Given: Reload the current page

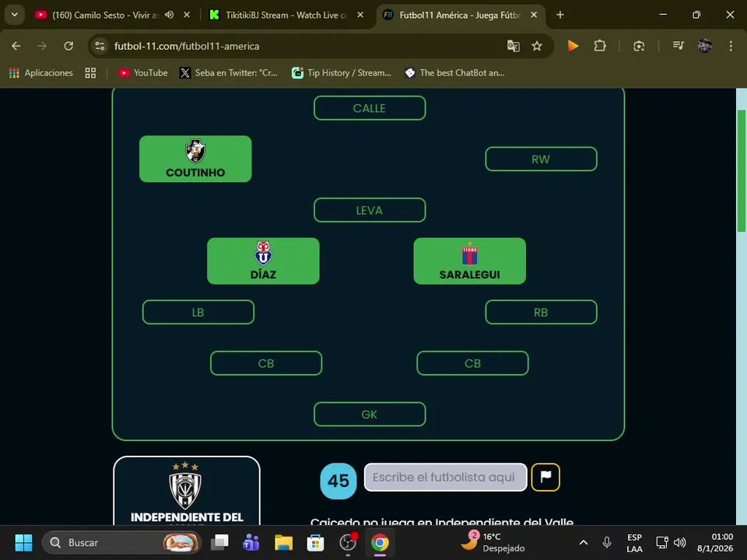Looking at the screenshot, I should tap(68, 46).
